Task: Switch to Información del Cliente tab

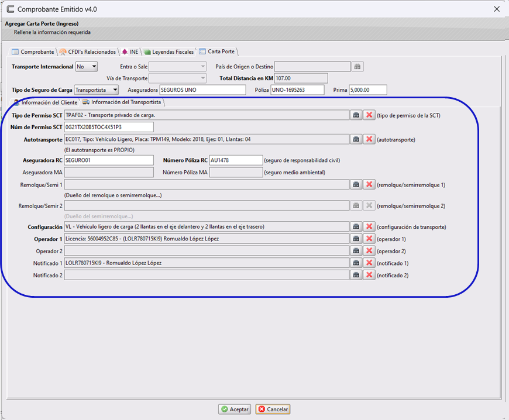Action: point(46,102)
